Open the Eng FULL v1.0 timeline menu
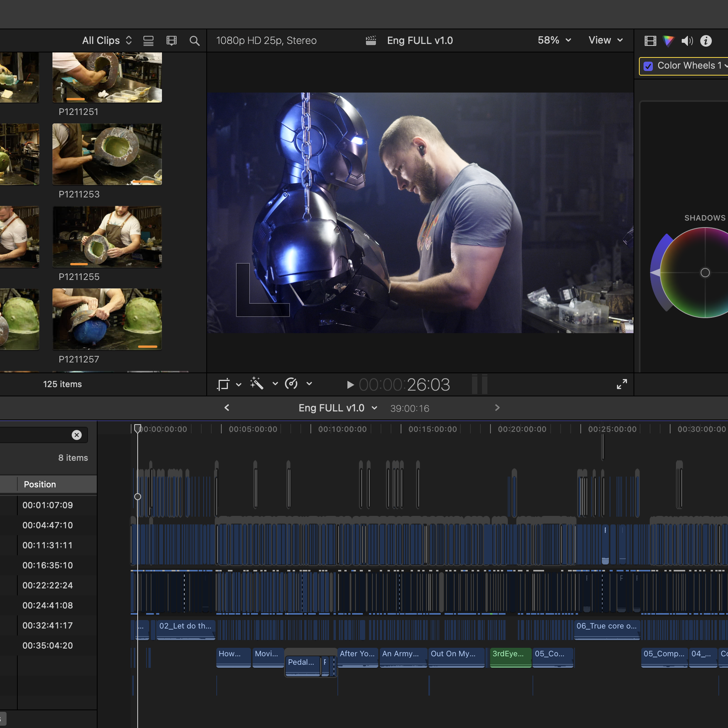This screenshot has width=728, height=728. click(338, 408)
